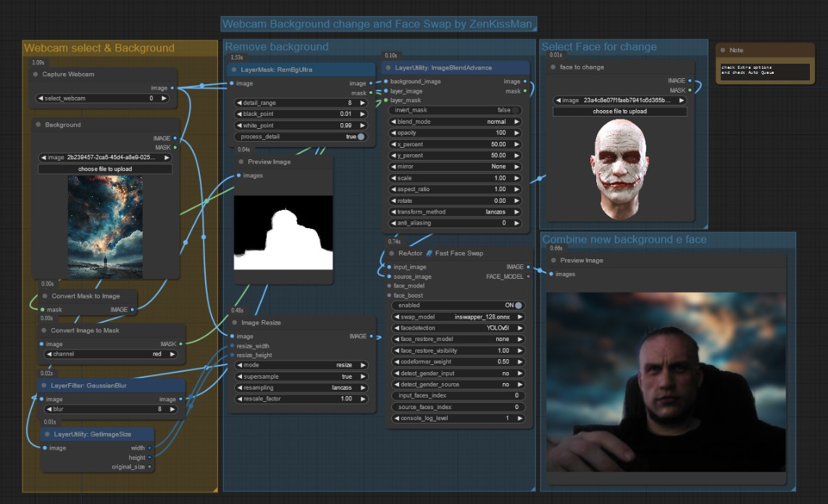Image resolution: width=828 pixels, height=504 pixels.
Task: Toggle the process_detail switch
Action: point(360,137)
